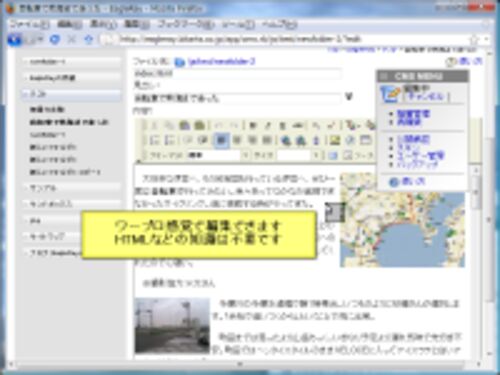Toggle strikethrough formatting in the editor
This screenshot has height=375, width=500.
(297, 125)
